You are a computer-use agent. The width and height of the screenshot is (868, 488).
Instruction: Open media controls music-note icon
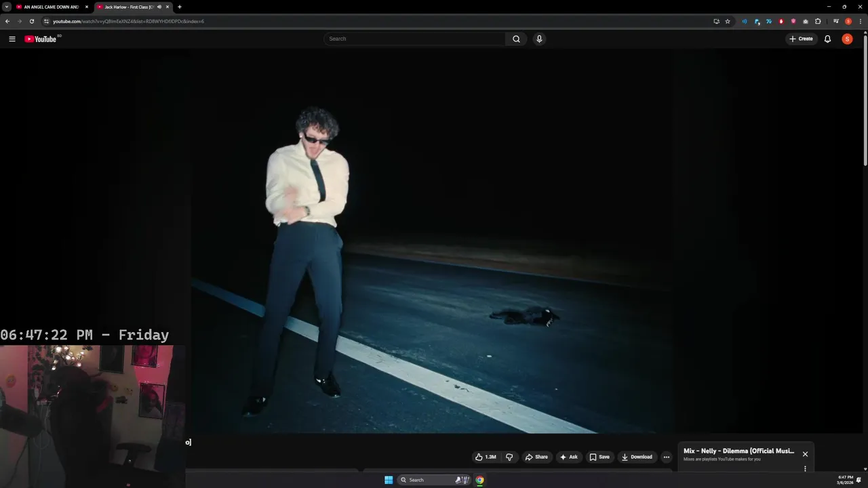click(836, 21)
